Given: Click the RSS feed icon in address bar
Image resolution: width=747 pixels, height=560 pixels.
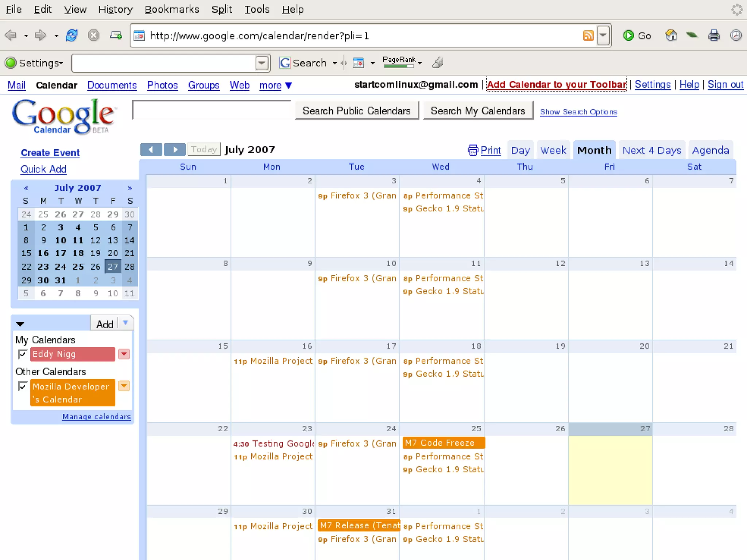Looking at the screenshot, I should pyautogui.click(x=588, y=35).
